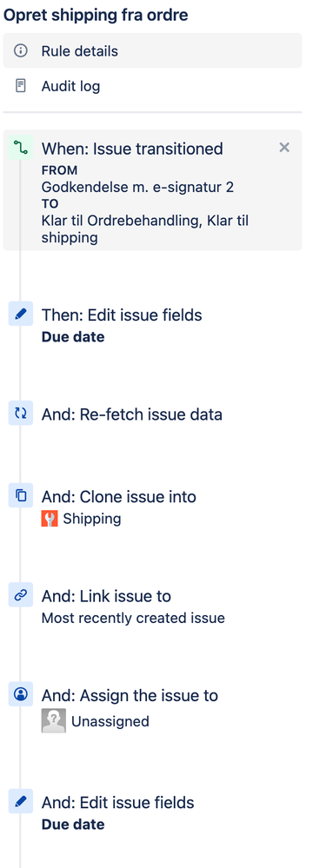333x868 pixels.
Task: Click the Assign the issue to person icon
Action: (21, 694)
